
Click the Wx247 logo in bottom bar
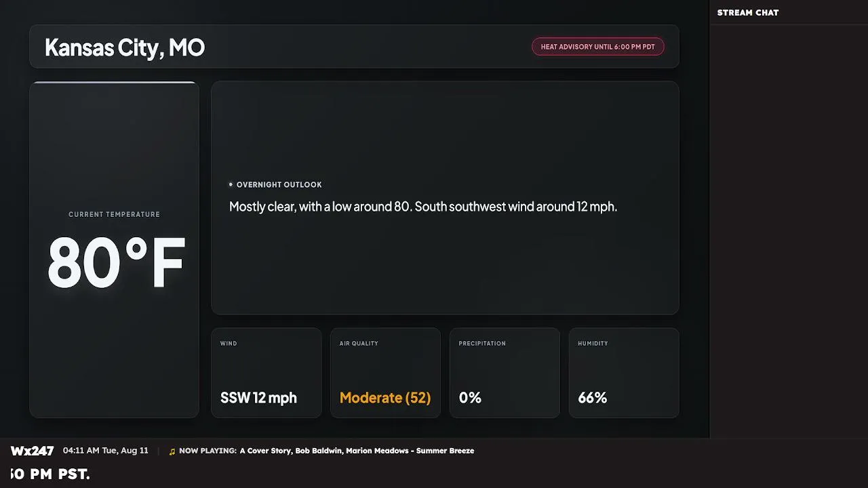[33, 451]
